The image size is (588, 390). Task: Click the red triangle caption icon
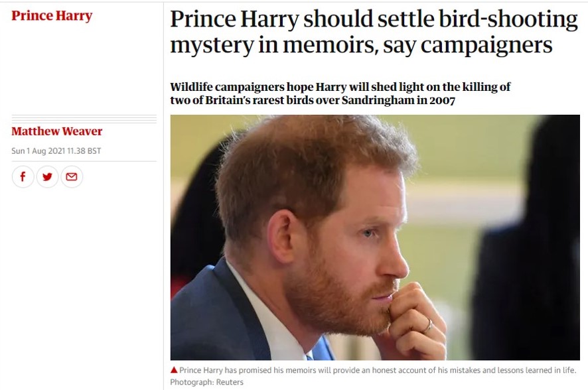[174, 370]
